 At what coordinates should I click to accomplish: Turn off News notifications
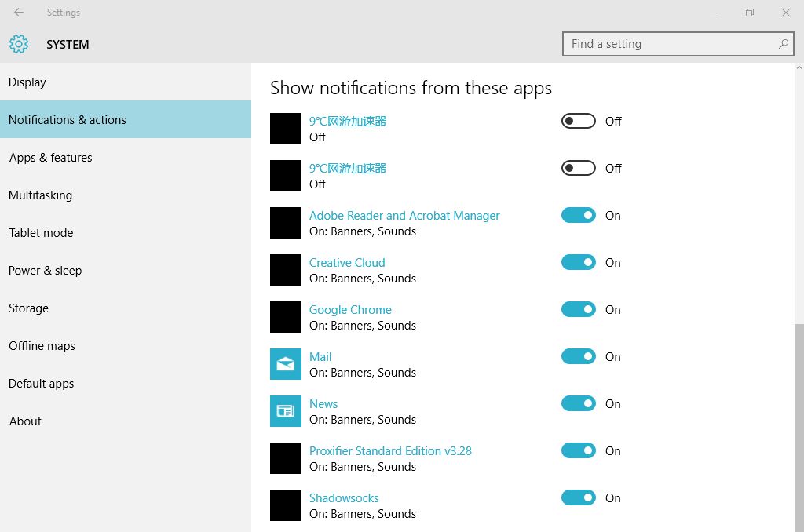pyautogui.click(x=579, y=404)
